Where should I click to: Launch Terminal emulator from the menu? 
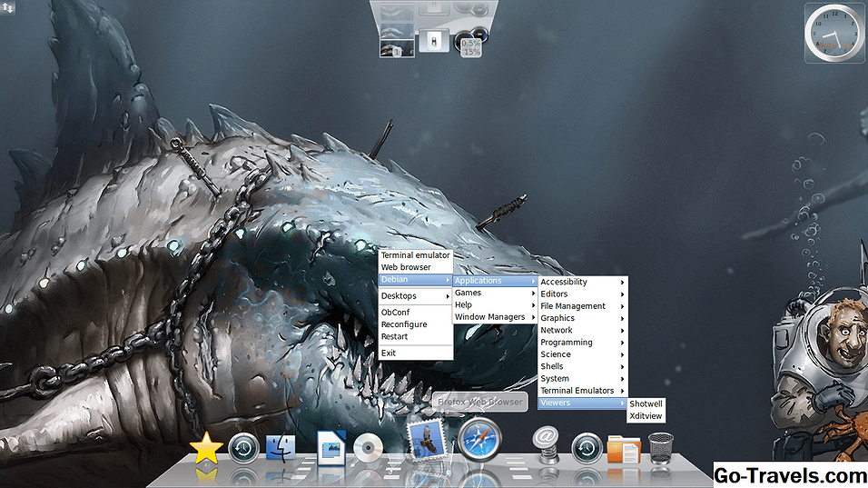pyautogui.click(x=415, y=255)
